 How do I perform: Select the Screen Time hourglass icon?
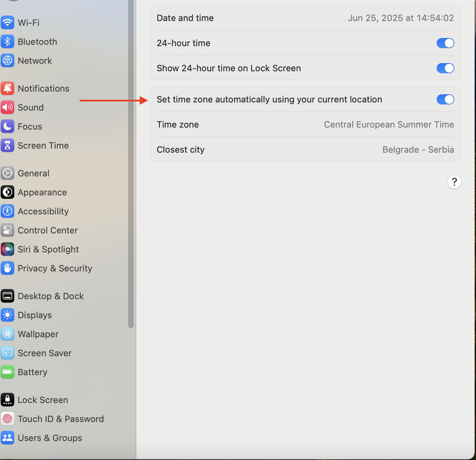(7, 146)
